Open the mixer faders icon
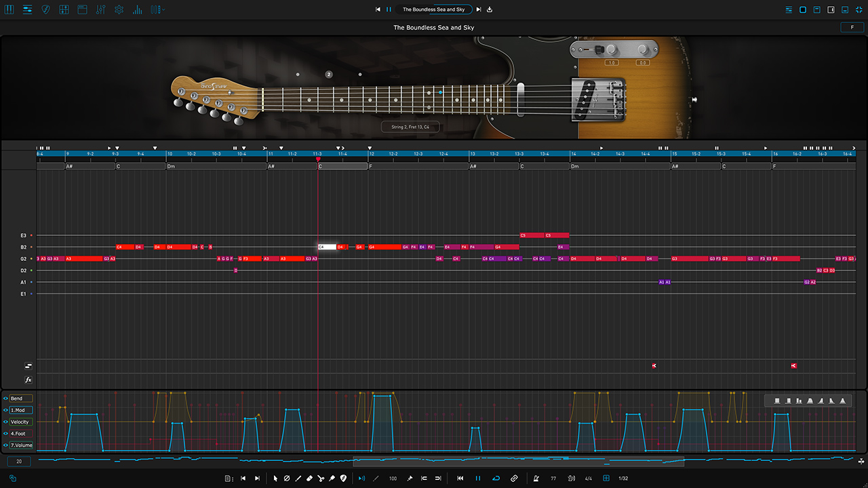This screenshot has width=868, height=488. pyautogui.click(x=101, y=9)
